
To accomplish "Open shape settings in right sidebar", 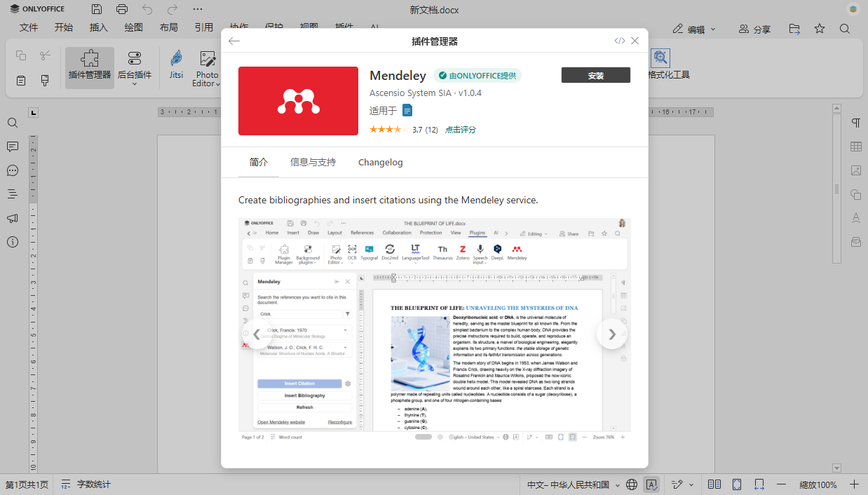I will coord(855,194).
